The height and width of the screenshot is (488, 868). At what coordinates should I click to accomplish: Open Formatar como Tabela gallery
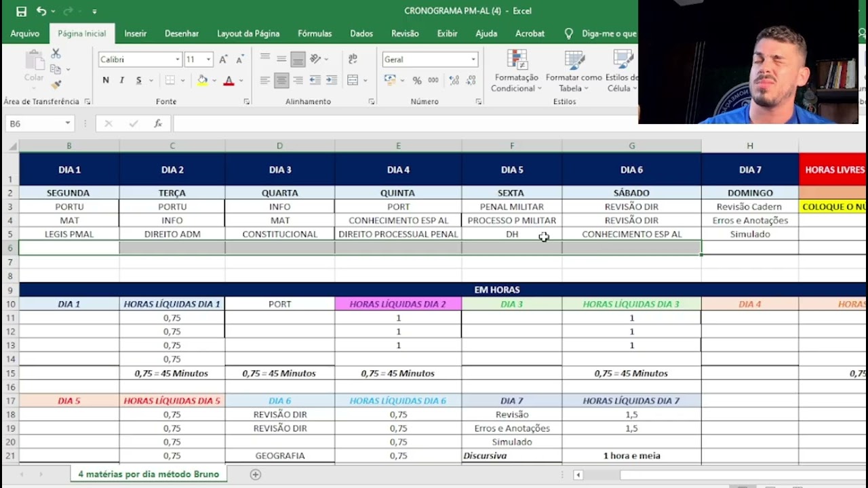click(574, 71)
